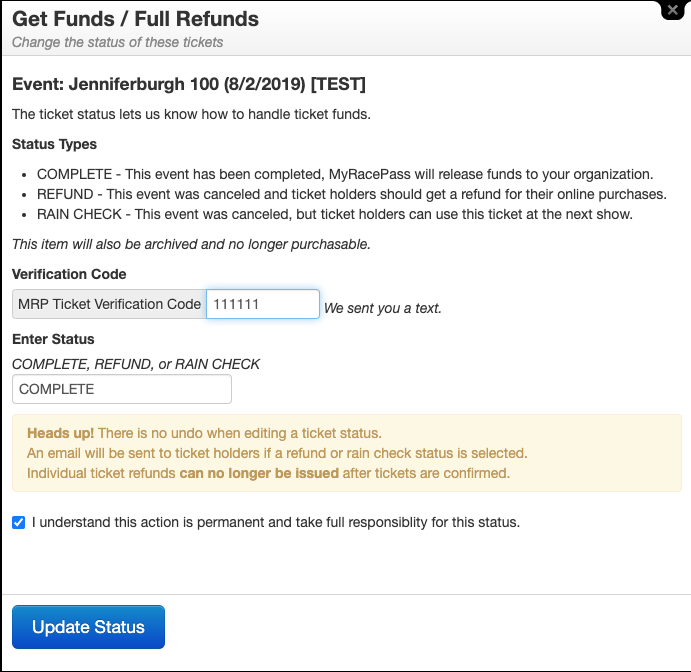Click the Get Funds / Full Refunds title
This screenshot has height=672, width=691.
click(x=135, y=19)
